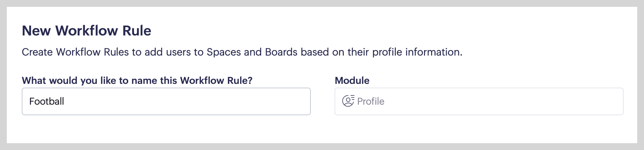The width and height of the screenshot is (644, 150).
Task: Click the Workflow Rules description sentence
Action: click(242, 52)
